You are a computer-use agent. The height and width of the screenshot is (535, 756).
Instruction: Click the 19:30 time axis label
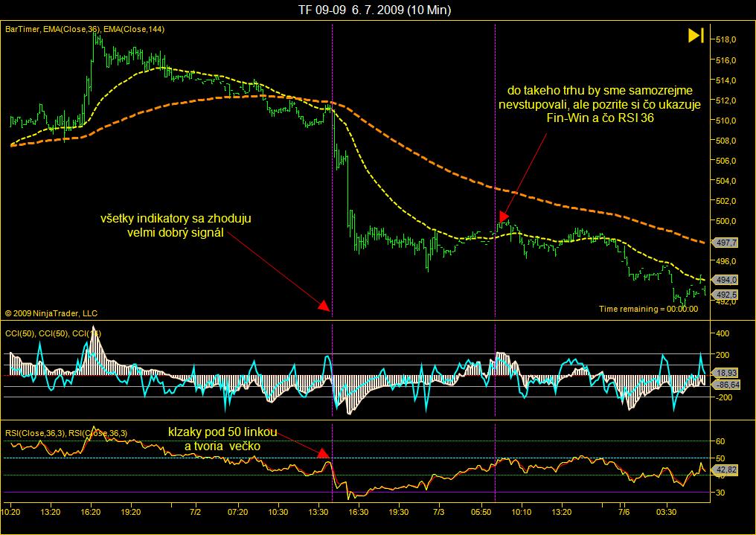tap(398, 512)
